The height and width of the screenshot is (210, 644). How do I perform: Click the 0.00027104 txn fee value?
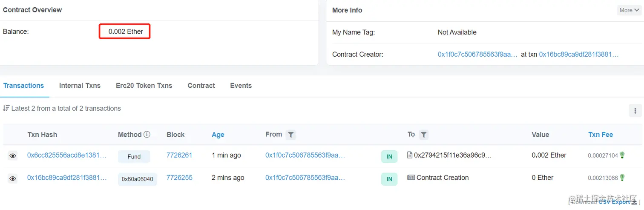tap(603, 155)
